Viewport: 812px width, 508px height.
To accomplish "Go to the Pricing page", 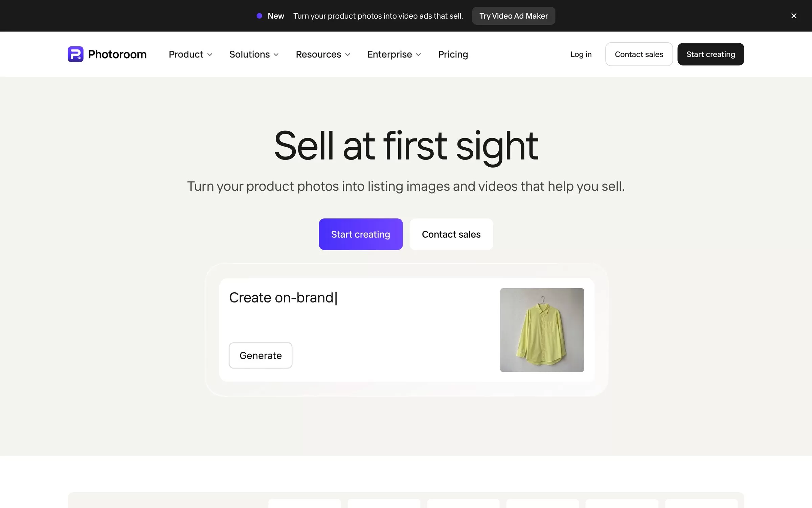I will coord(453,54).
